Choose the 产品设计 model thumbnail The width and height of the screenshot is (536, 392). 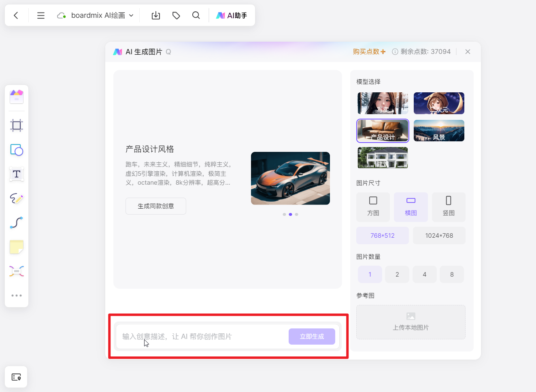tap(383, 131)
